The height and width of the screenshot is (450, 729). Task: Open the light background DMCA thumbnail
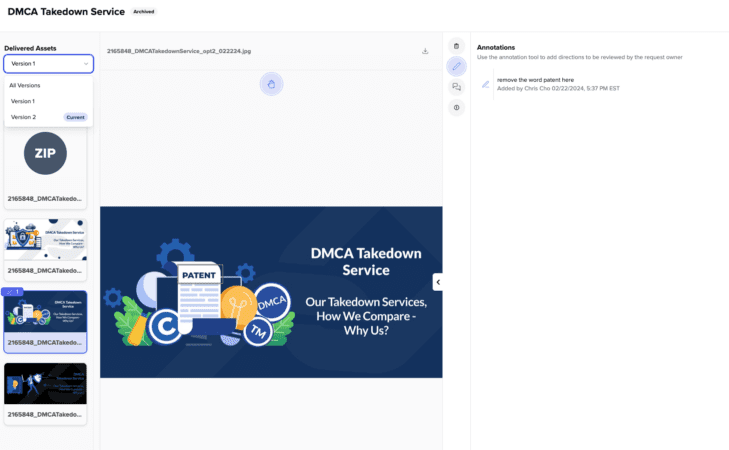(45, 250)
